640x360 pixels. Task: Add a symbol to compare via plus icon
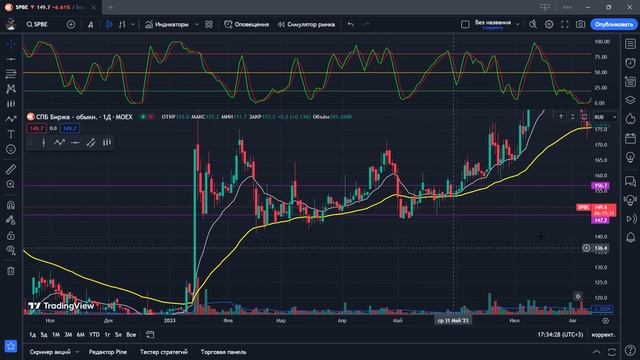[71, 24]
